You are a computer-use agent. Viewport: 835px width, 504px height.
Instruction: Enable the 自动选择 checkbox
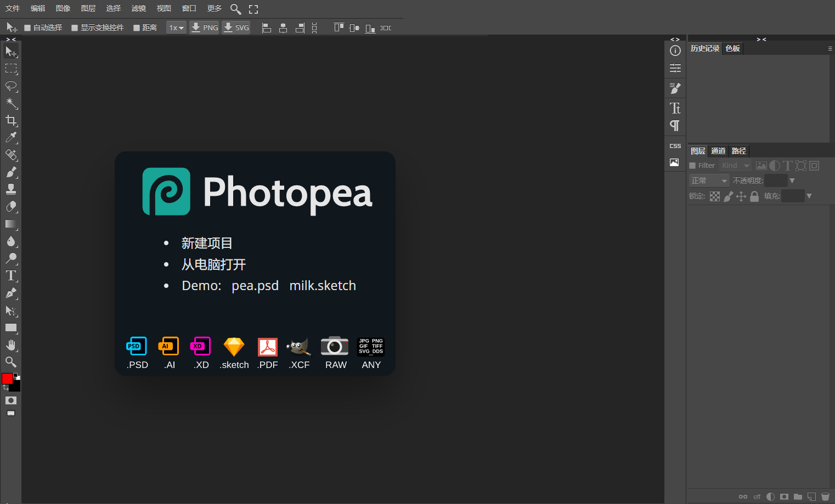[x=27, y=28]
